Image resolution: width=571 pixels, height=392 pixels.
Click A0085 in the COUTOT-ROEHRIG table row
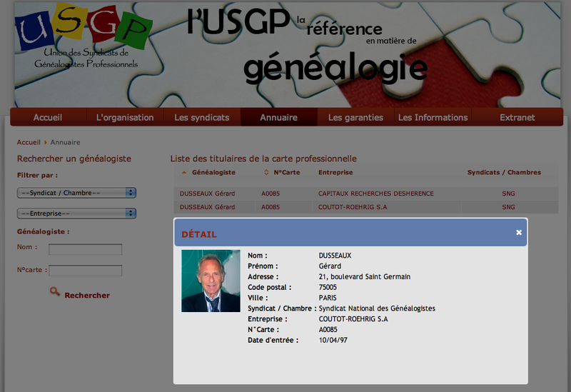(271, 207)
